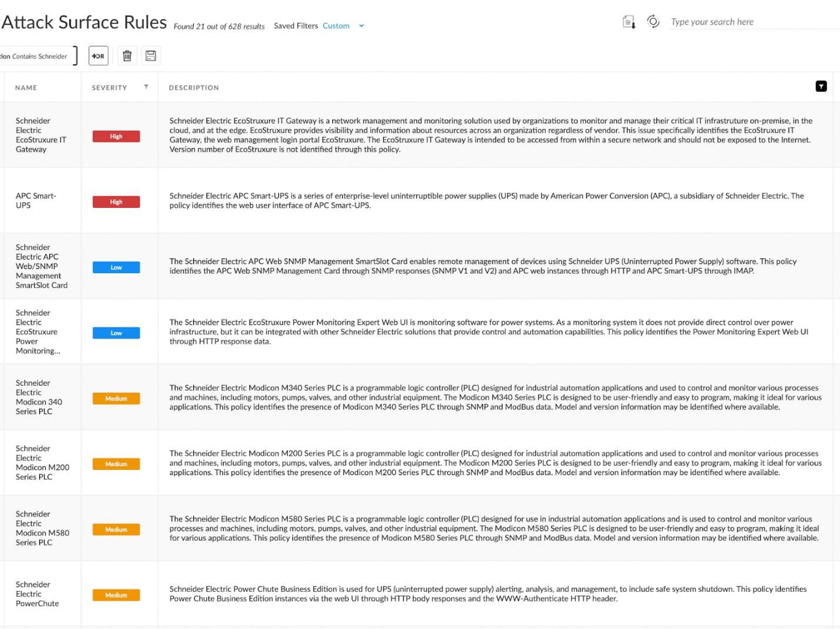Click the export results icon
Image resolution: width=840 pixels, height=629 pixels.
pyautogui.click(x=629, y=22)
